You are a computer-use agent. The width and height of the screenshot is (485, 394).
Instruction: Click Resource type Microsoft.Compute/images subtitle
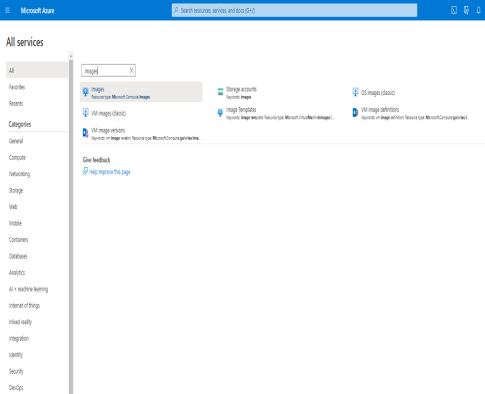(x=121, y=97)
